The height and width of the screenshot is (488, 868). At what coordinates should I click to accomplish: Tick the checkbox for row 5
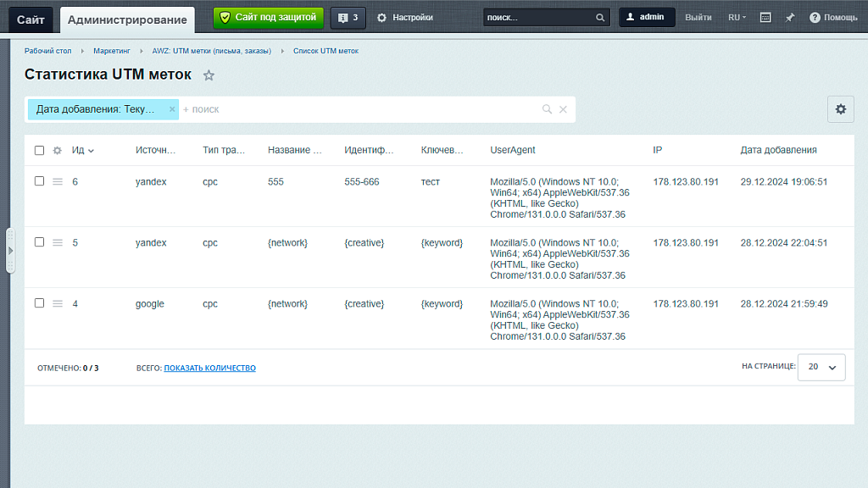point(39,242)
